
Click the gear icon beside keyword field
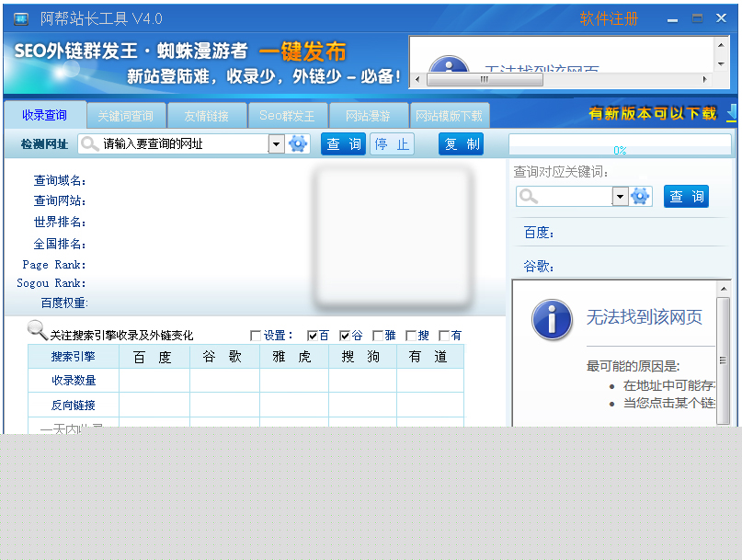(640, 196)
